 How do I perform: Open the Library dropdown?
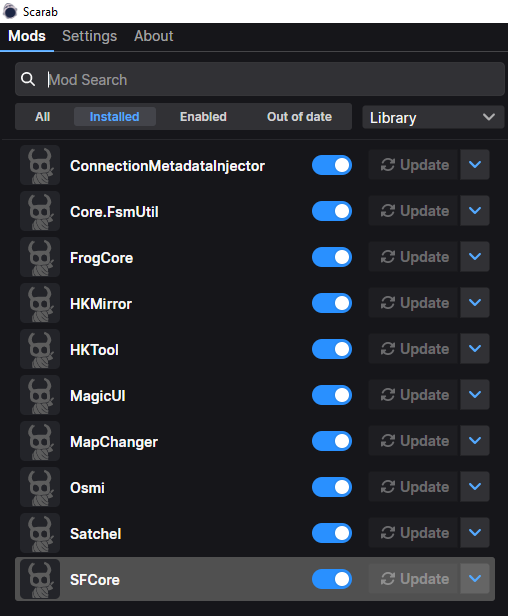pyautogui.click(x=433, y=117)
